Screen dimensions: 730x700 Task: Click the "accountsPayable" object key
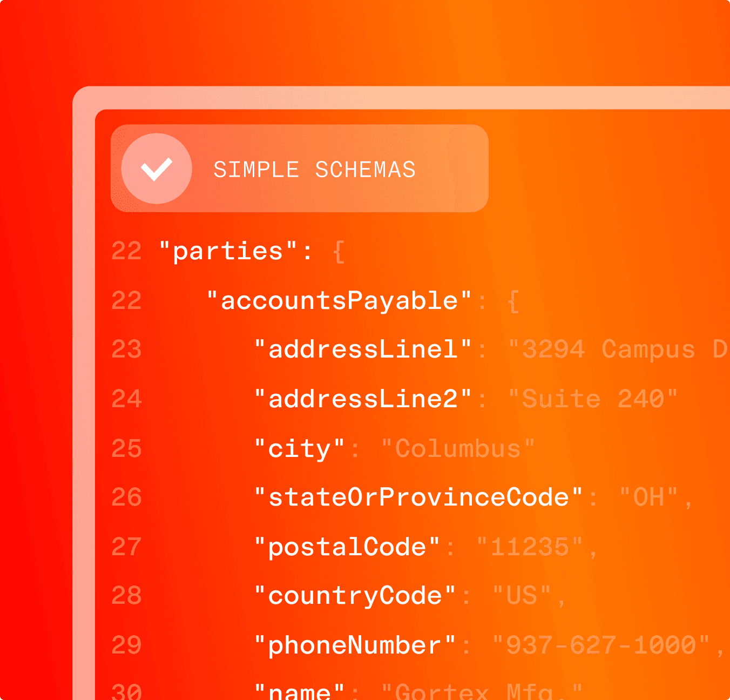[339, 301]
